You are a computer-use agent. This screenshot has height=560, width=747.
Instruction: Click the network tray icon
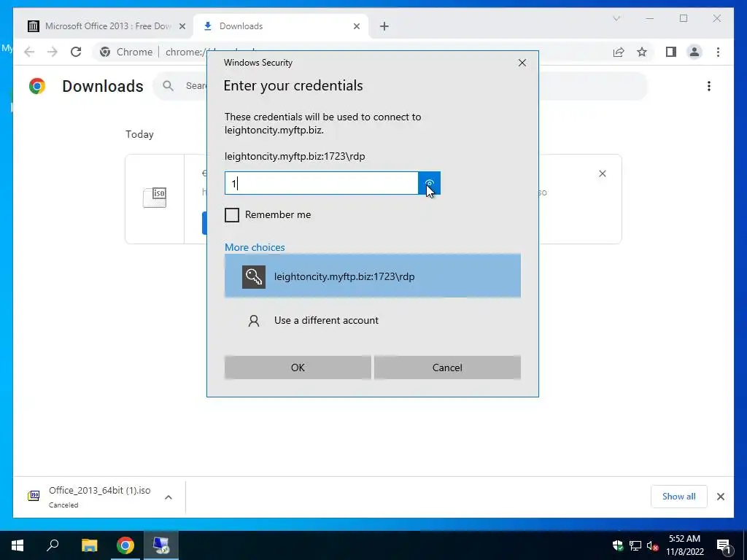635,545
